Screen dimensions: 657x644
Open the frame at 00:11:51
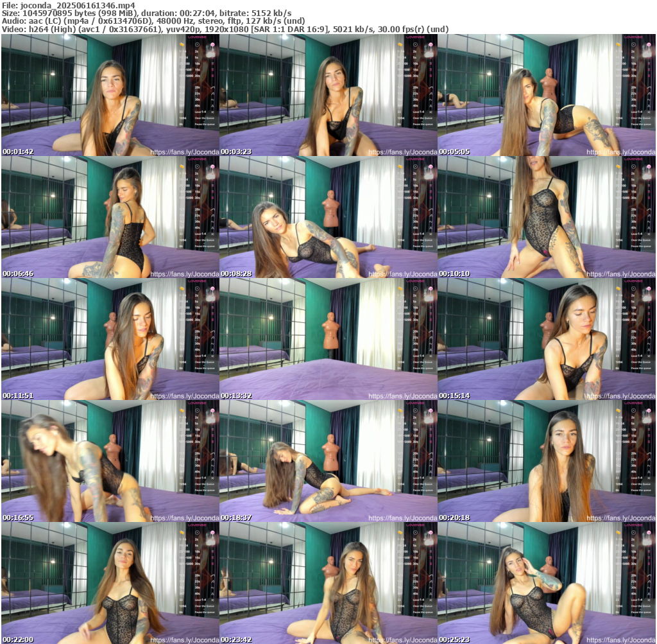[x=110, y=339]
